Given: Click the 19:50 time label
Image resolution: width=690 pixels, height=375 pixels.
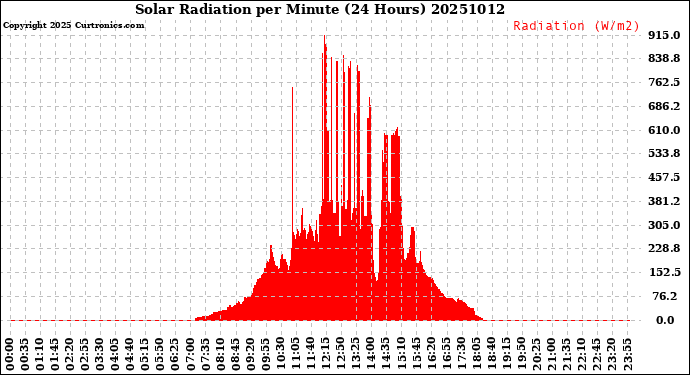Looking at the screenshot, I should pos(521,355).
